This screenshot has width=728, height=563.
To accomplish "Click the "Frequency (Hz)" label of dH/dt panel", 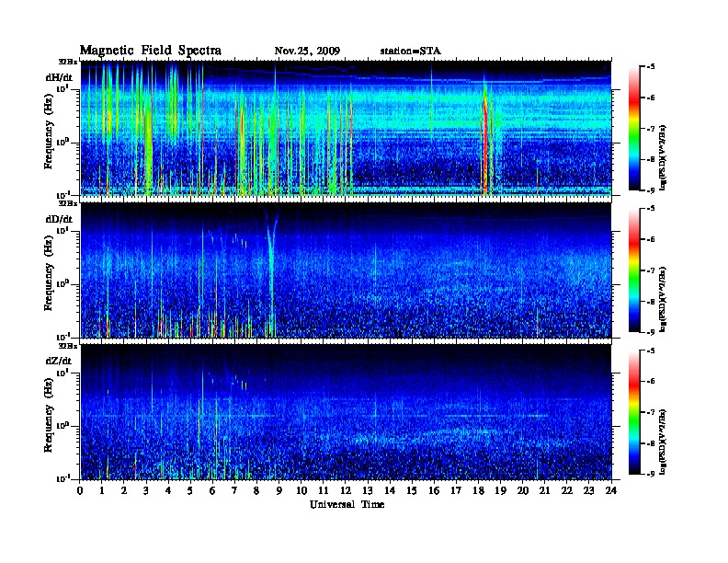I will tap(49, 132).
